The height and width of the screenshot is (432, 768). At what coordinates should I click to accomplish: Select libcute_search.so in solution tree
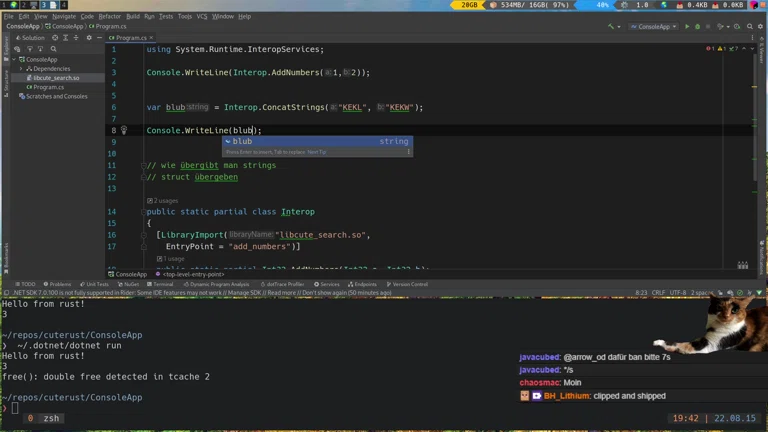coord(55,78)
